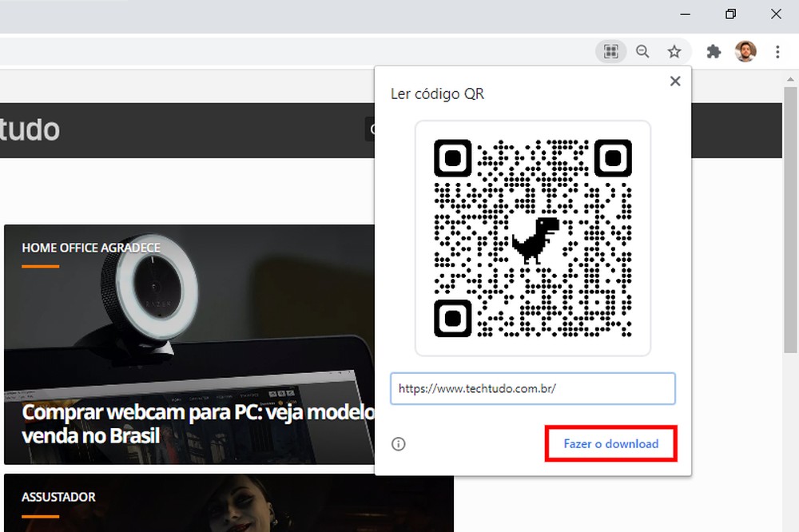Click the TechTudo search icon on the page
This screenshot has height=532, width=799.
pos(372,129)
